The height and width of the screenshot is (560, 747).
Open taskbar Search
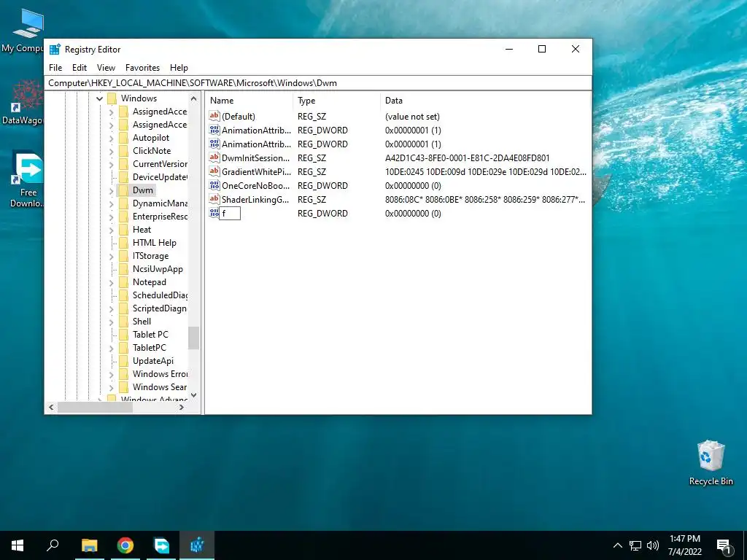click(x=53, y=545)
